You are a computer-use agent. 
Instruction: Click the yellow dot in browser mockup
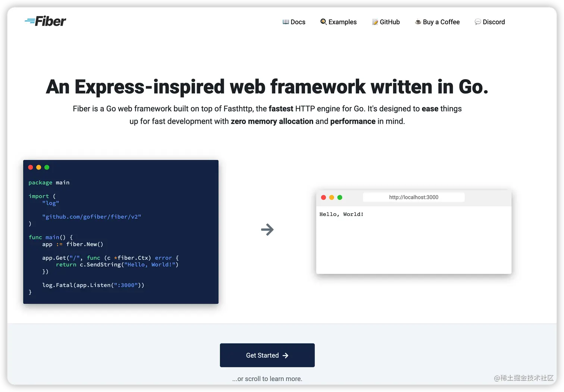(x=332, y=197)
